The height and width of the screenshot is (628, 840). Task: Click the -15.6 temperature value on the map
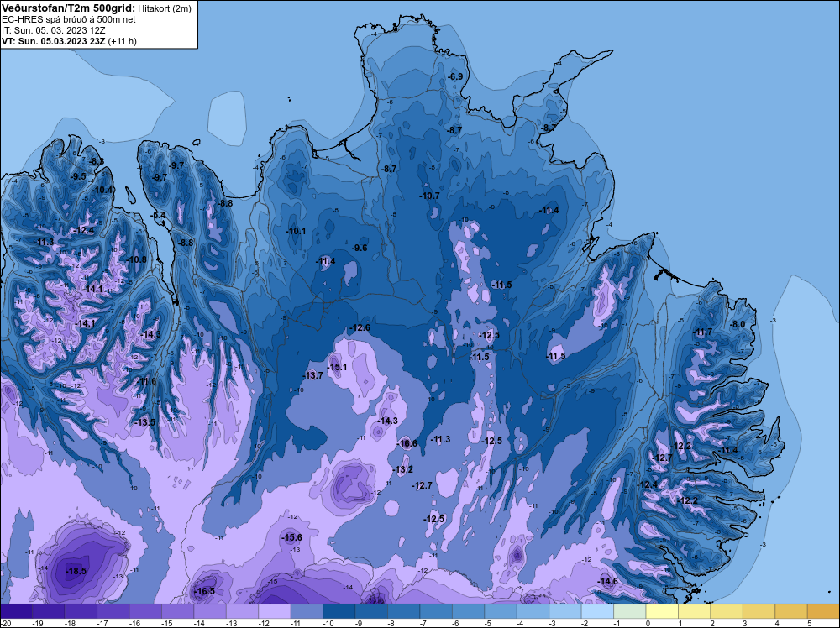pyautogui.click(x=292, y=537)
